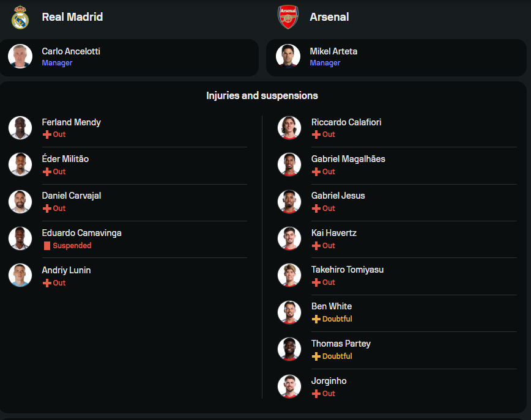
Task: Click Andriy Lunin's red injury cross icon
Action: (x=47, y=283)
